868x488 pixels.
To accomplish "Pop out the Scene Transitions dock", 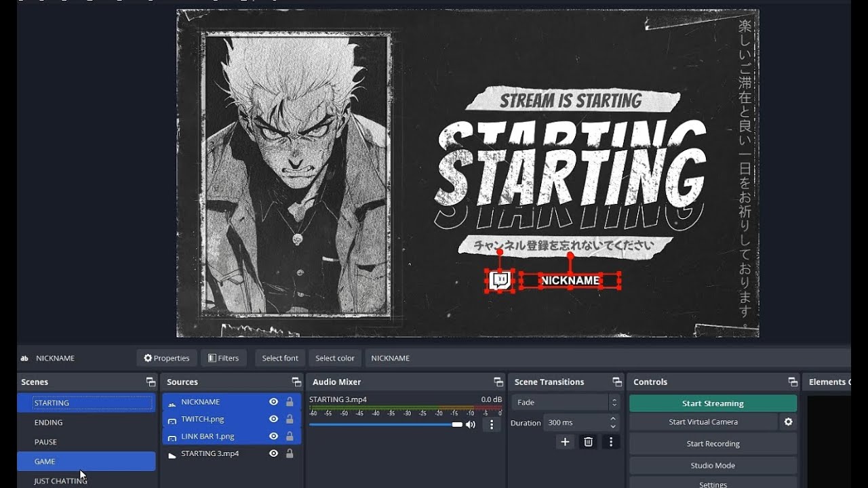I will tap(617, 382).
